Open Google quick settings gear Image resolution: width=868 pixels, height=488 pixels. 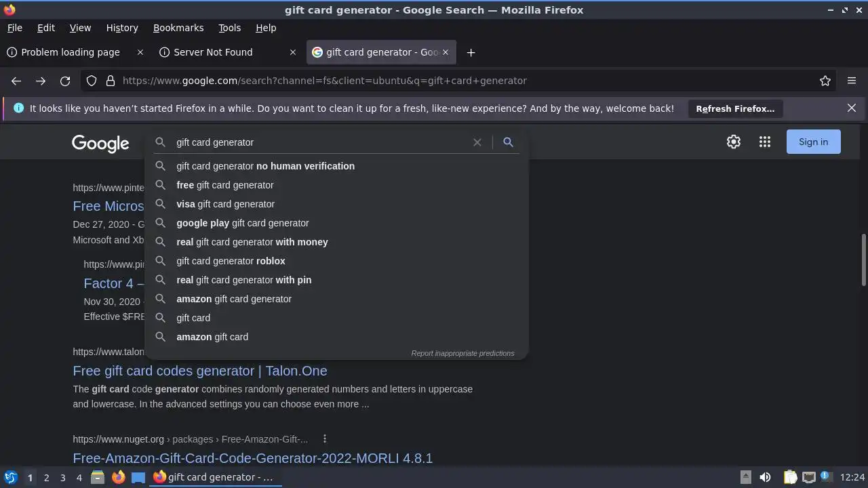pos(734,142)
